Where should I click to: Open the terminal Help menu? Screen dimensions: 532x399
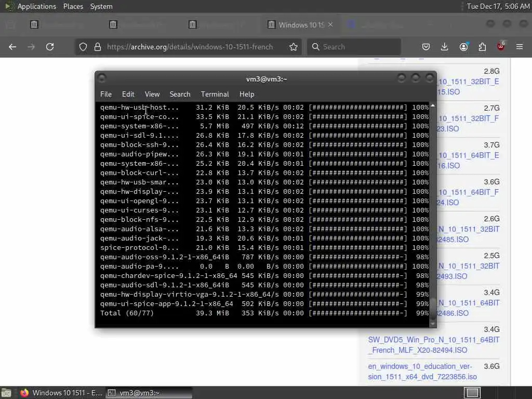tap(247, 95)
